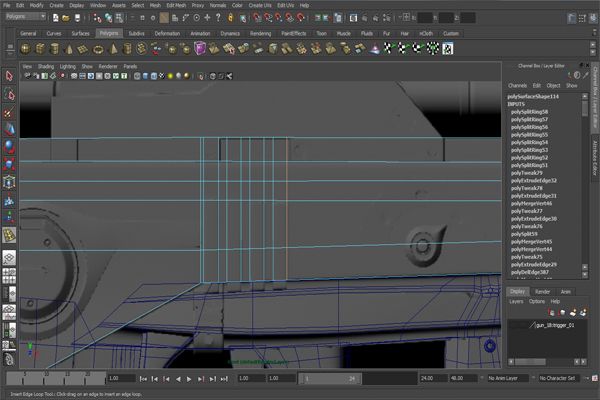Switch to the Render layer tab

tap(543, 292)
